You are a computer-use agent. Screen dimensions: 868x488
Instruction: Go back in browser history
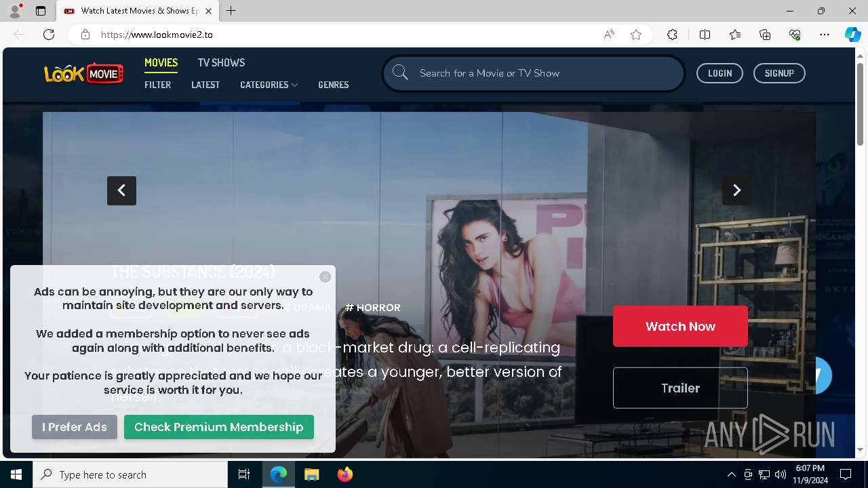coord(19,35)
